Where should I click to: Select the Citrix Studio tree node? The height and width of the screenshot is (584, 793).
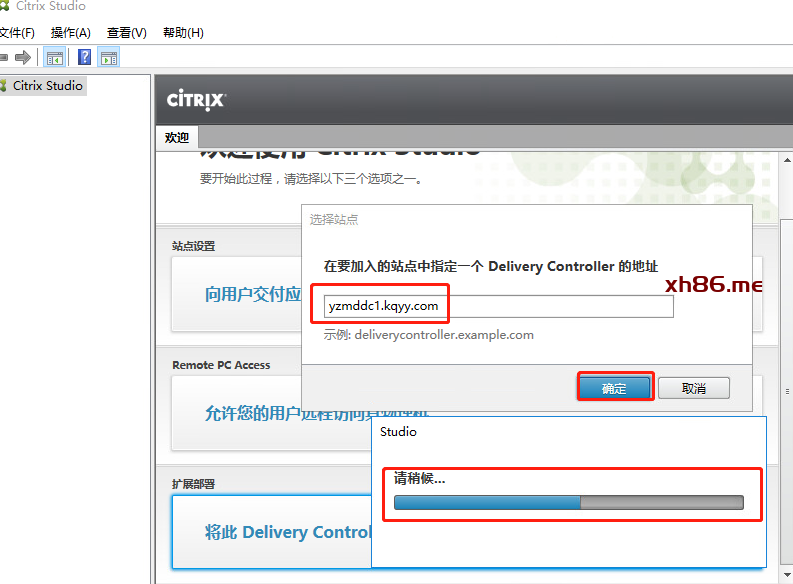coord(47,86)
